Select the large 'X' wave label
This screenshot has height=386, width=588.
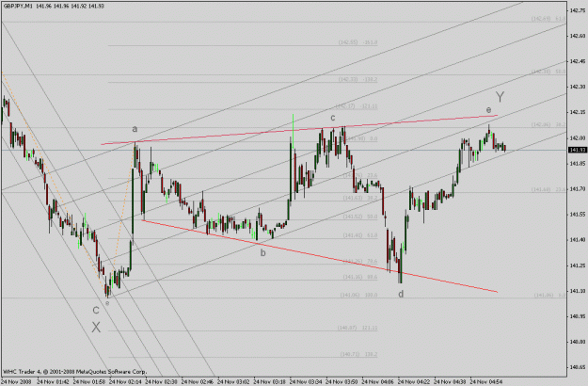(96, 327)
